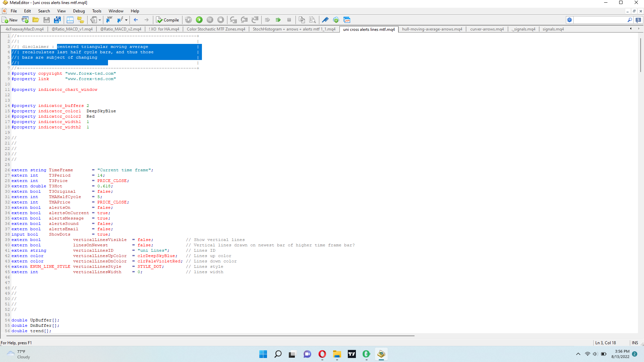Viewport: 644px width, 362px height.
Task: Expand the function list dropdown arrow
Action: click(x=126, y=20)
